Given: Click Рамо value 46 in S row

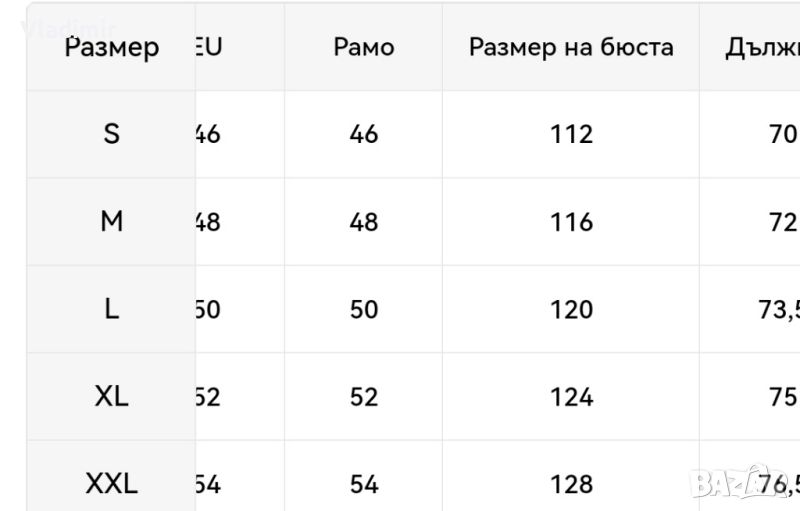Looking at the screenshot, I should click(x=364, y=134).
